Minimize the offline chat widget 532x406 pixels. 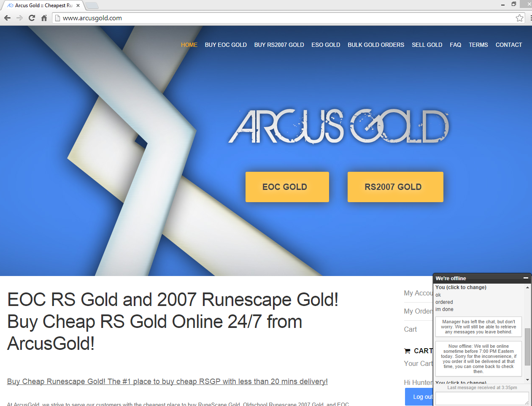[x=526, y=278]
